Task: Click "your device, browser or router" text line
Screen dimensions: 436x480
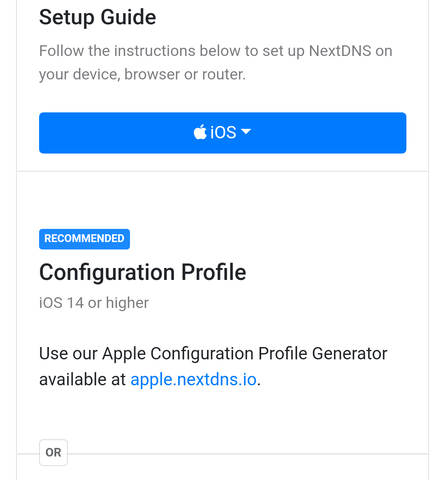Action: (x=142, y=74)
